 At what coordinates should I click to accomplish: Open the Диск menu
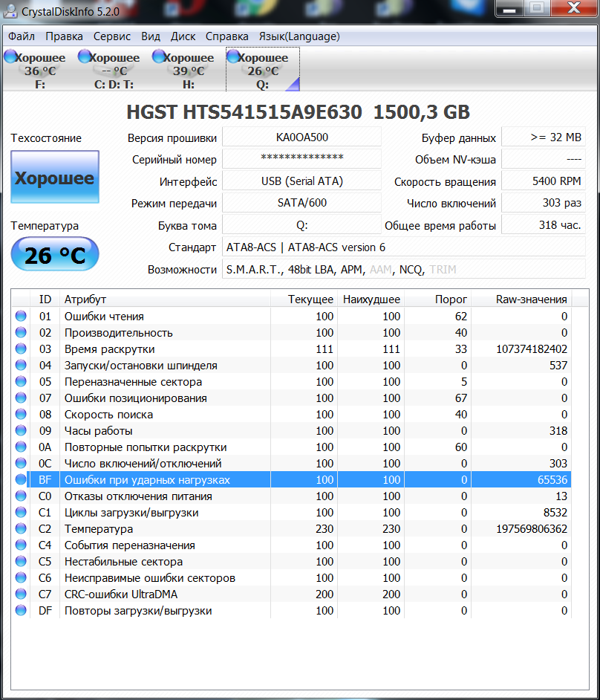pyautogui.click(x=183, y=36)
